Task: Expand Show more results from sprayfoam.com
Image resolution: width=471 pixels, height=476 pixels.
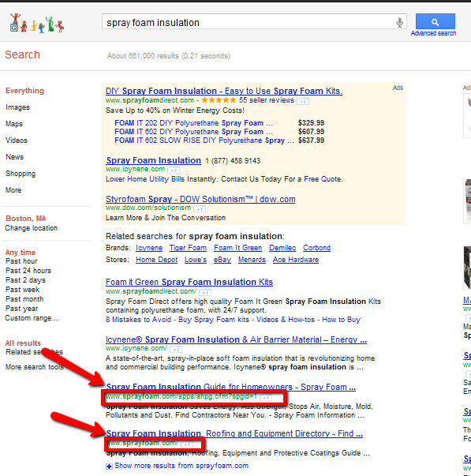Action: (x=178, y=466)
